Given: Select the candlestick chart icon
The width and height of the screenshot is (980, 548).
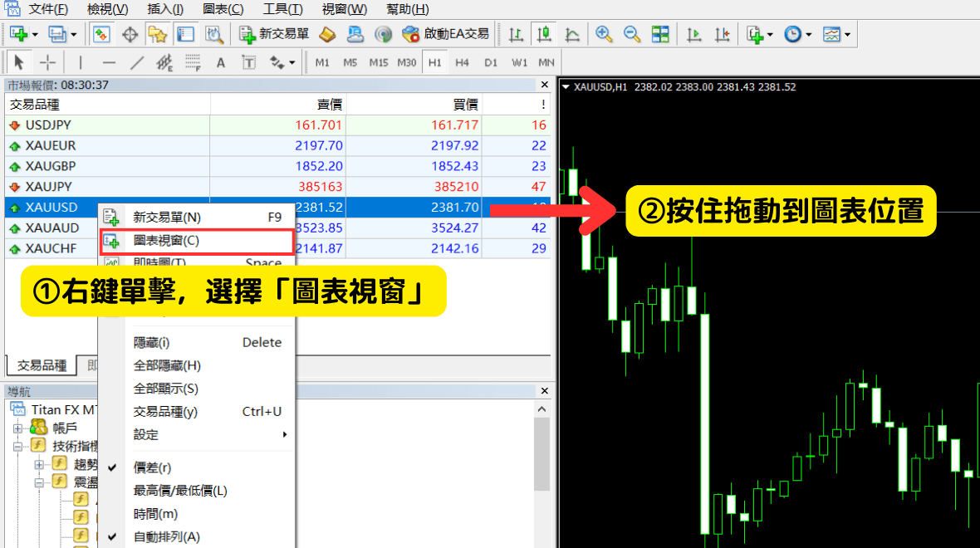Looking at the screenshot, I should [544, 34].
